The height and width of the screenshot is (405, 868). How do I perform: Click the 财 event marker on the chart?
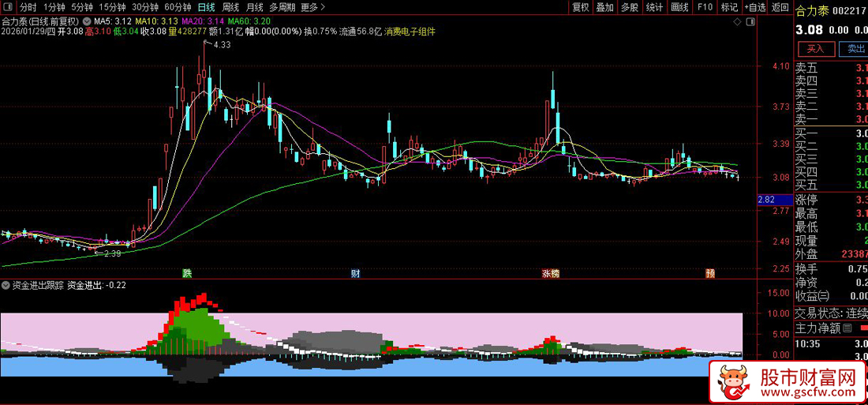[356, 273]
